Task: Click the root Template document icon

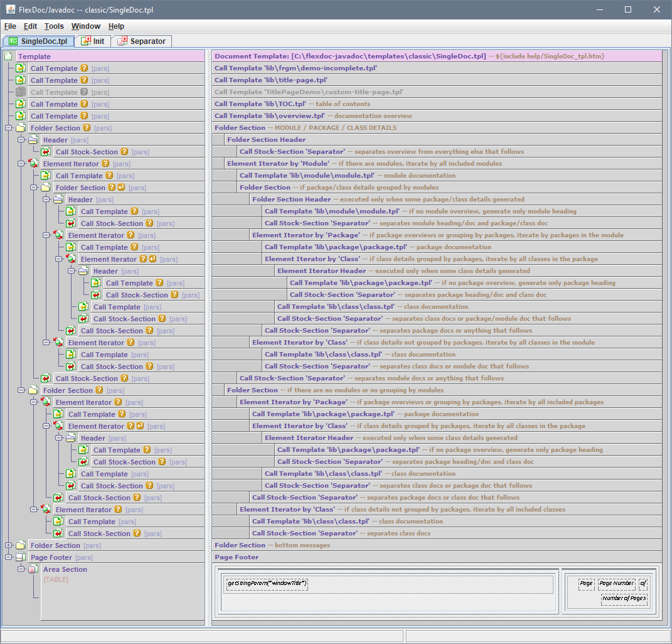Action: [8, 56]
